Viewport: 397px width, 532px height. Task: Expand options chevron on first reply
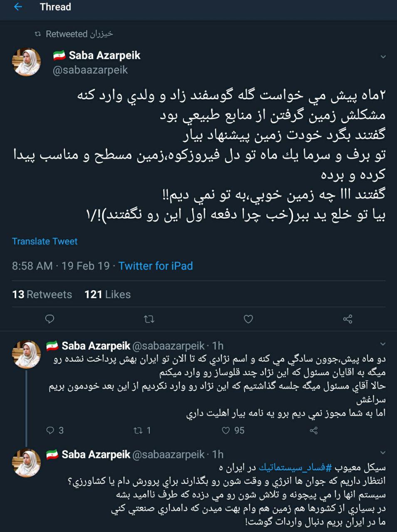[383, 344]
